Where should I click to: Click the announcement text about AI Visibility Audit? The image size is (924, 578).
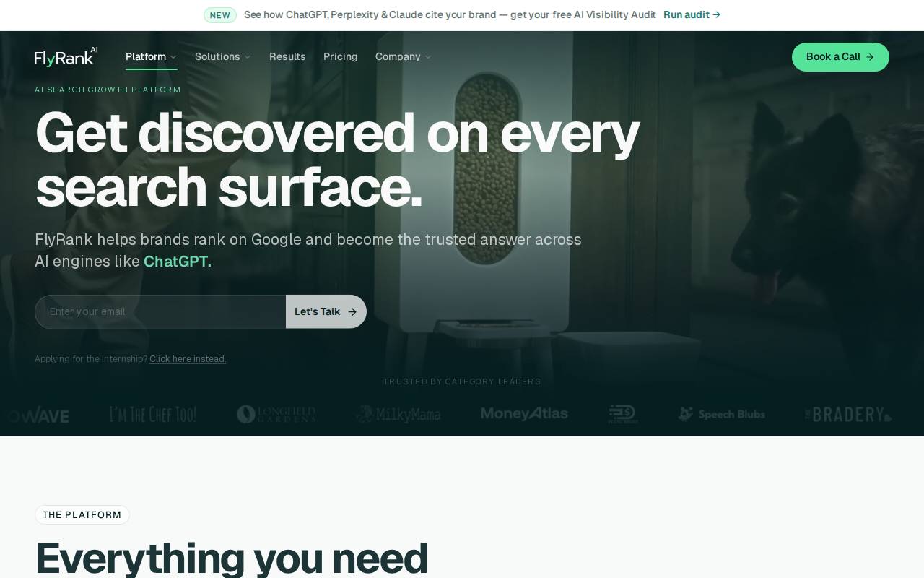[450, 14]
